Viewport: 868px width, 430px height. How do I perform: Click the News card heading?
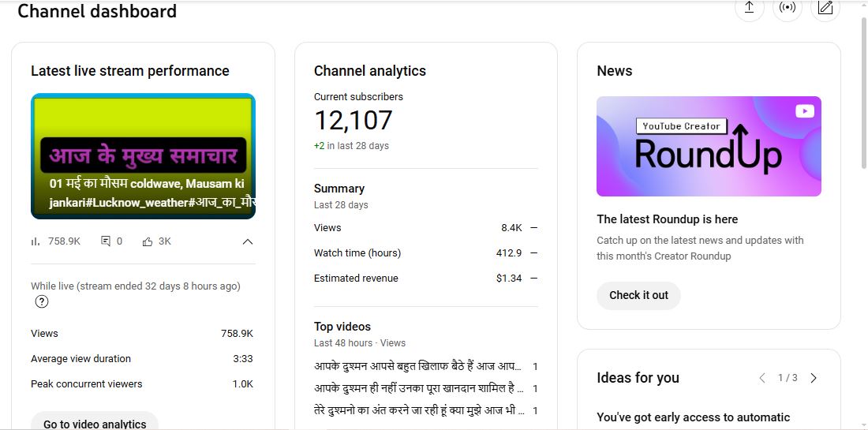pyautogui.click(x=615, y=71)
